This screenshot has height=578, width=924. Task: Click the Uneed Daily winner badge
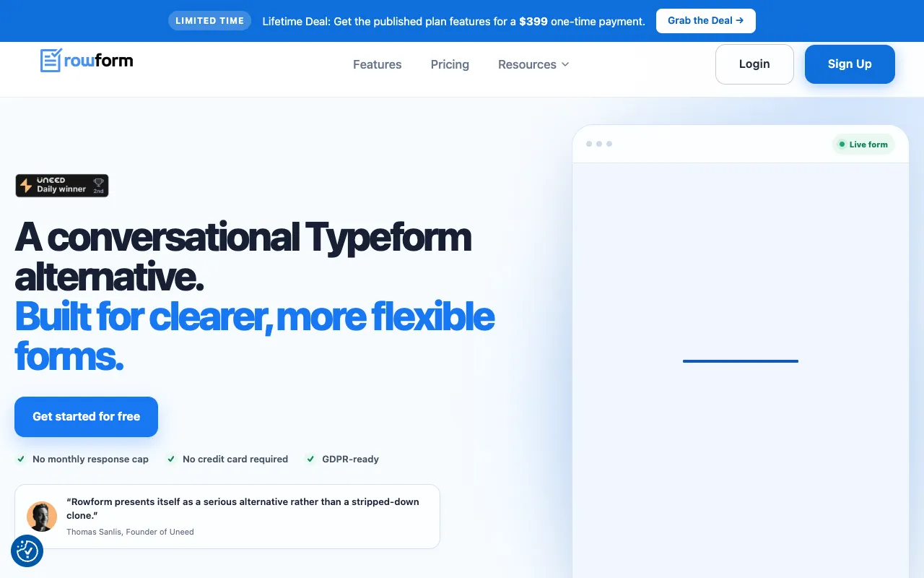[x=62, y=186]
